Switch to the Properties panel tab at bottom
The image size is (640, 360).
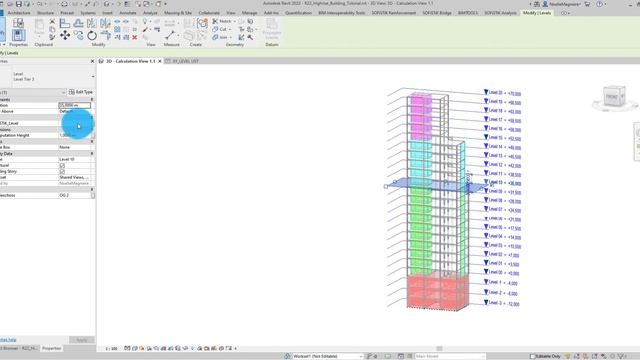[x=51, y=349]
